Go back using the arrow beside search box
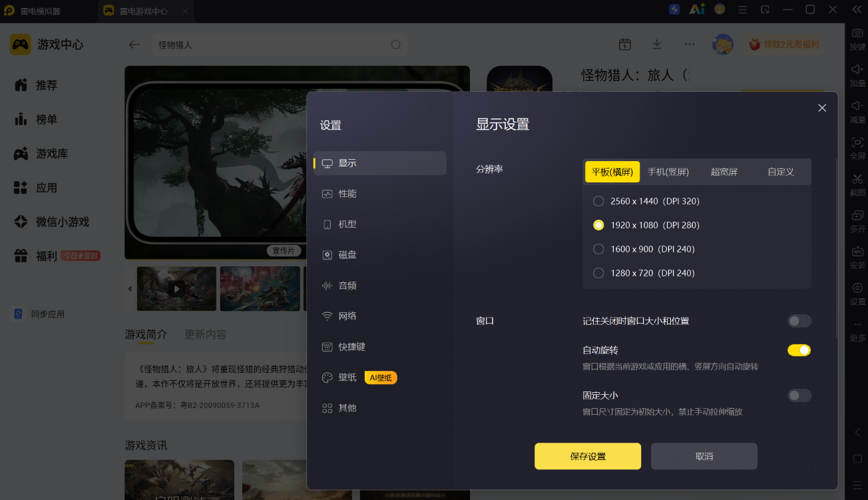 tap(134, 45)
